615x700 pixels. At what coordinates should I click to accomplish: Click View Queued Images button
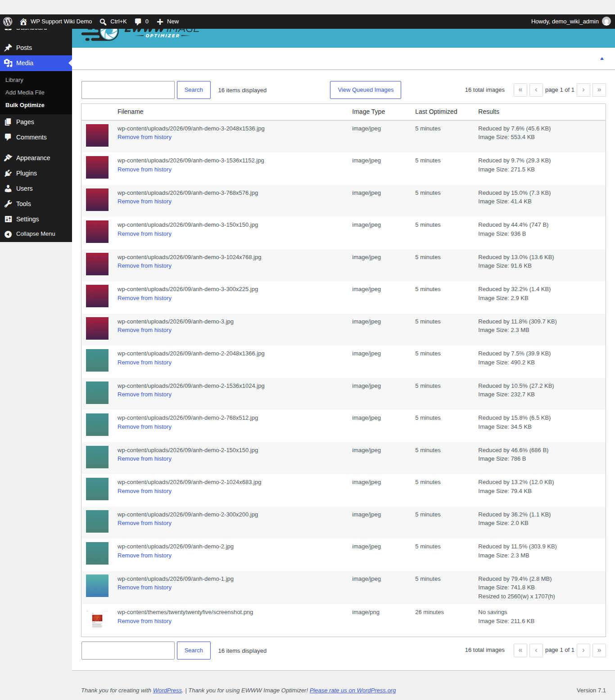point(366,90)
